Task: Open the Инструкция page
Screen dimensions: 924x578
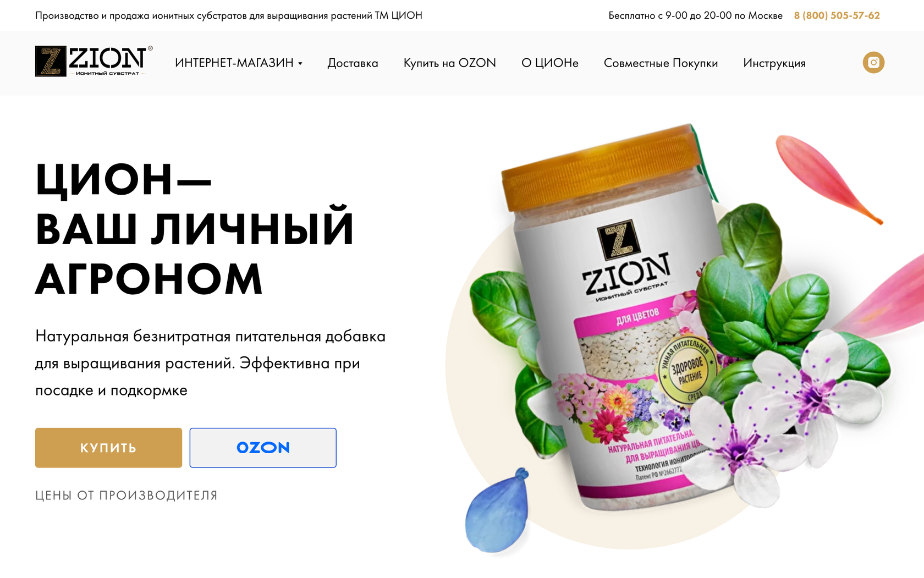Action: 774,63
